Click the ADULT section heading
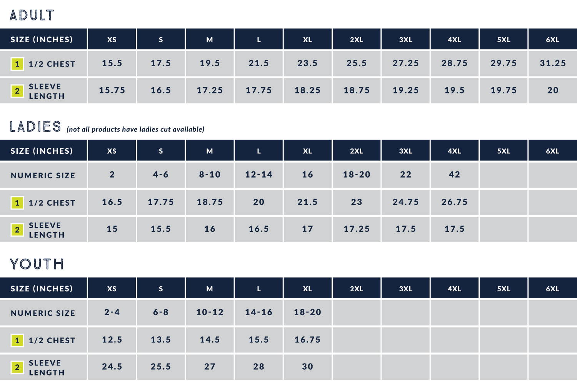The height and width of the screenshot is (392, 577). pyautogui.click(x=32, y=15)
